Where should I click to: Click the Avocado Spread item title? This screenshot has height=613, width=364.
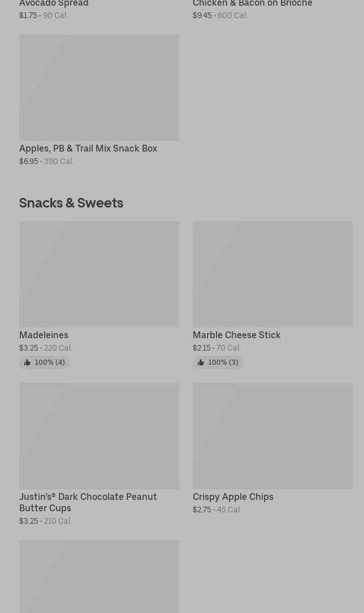pyautogui.click(x=54, y=3)
